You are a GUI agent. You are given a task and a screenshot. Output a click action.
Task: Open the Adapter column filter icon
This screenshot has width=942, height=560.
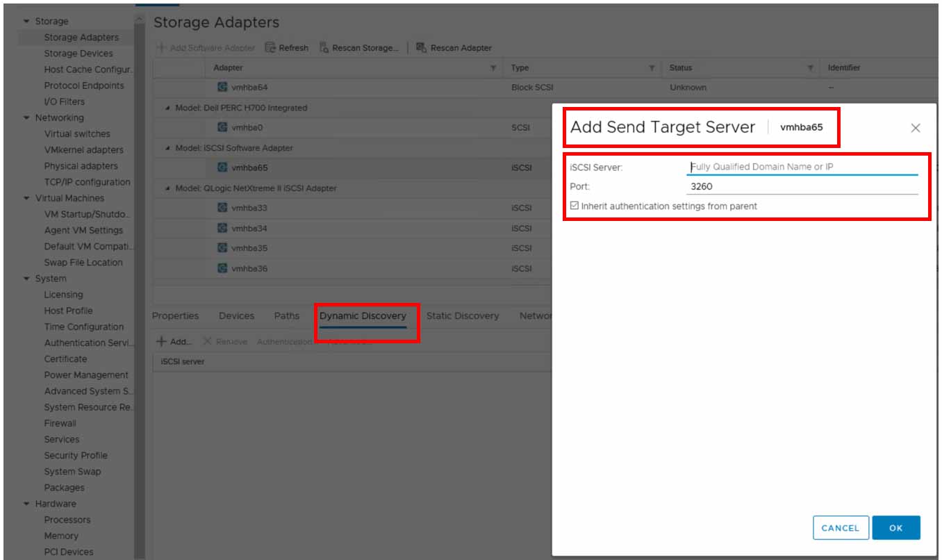[x=493, y=68]
